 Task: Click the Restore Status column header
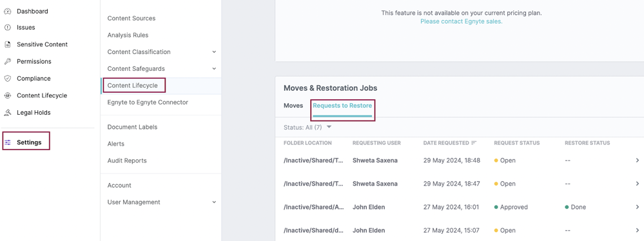[587, 143]
